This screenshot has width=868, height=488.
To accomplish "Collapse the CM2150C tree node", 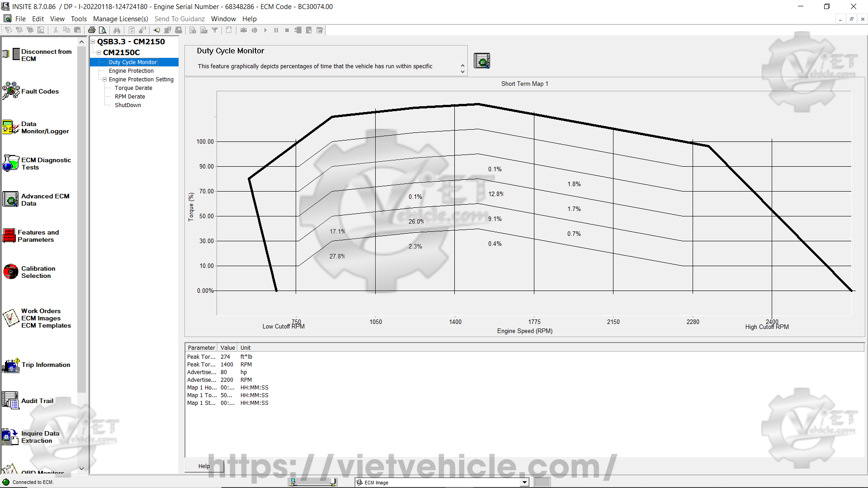I will pyautogui.click(x=99, y=52).
